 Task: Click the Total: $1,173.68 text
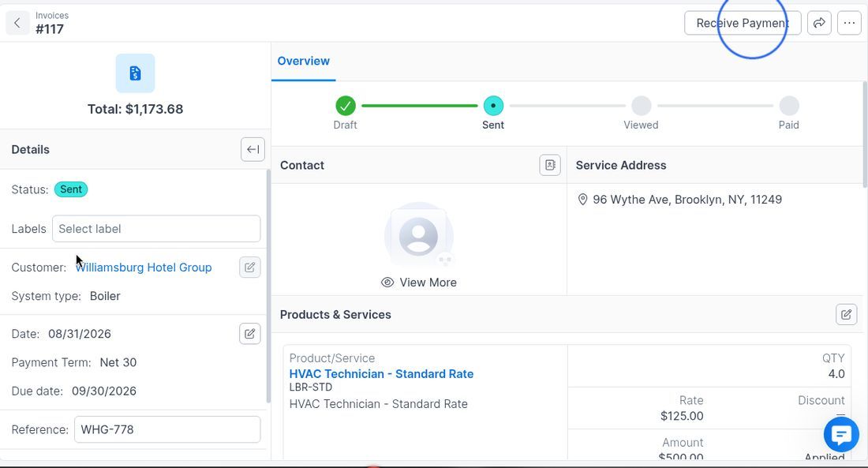[135, 109]
